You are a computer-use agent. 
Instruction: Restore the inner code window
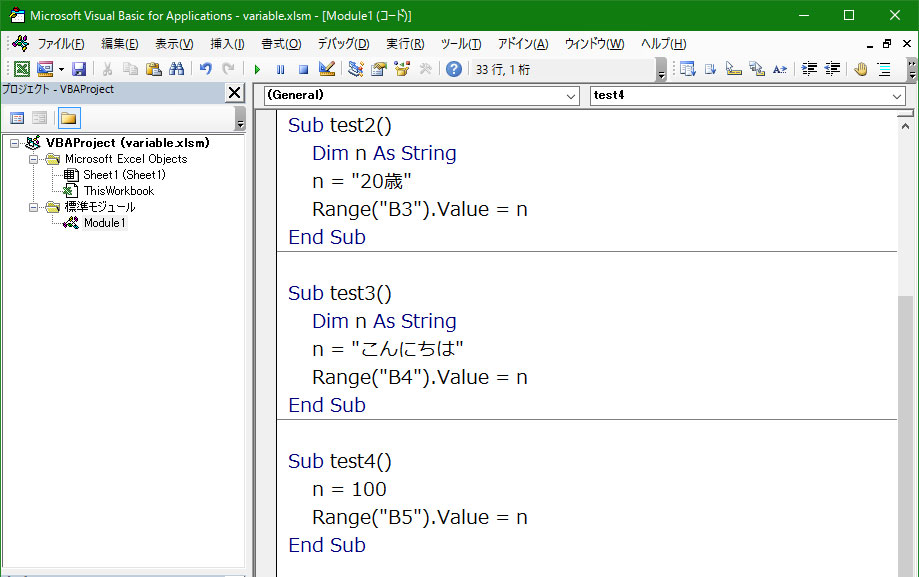tap(887, 43)
